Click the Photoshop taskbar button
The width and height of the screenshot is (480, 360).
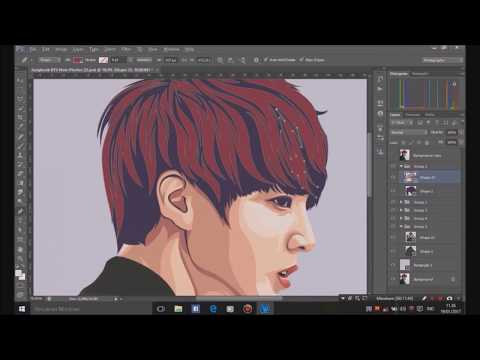tap(265, 309)
